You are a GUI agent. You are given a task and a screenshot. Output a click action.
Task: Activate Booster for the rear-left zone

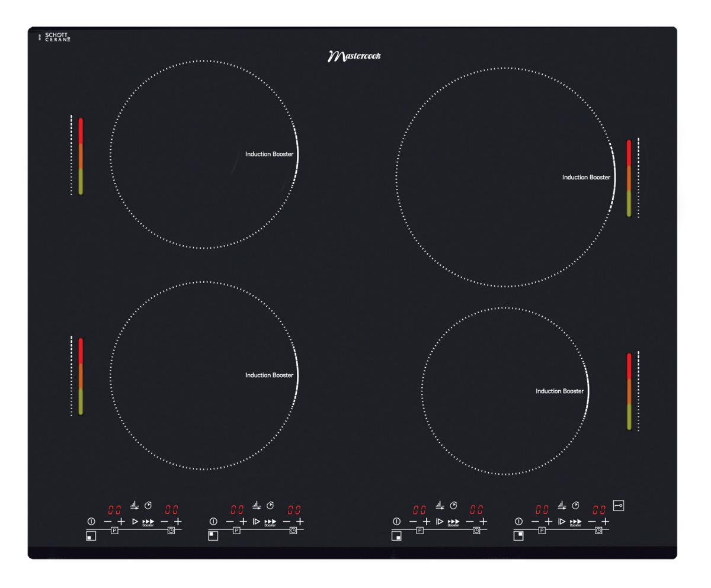point(270,523)
